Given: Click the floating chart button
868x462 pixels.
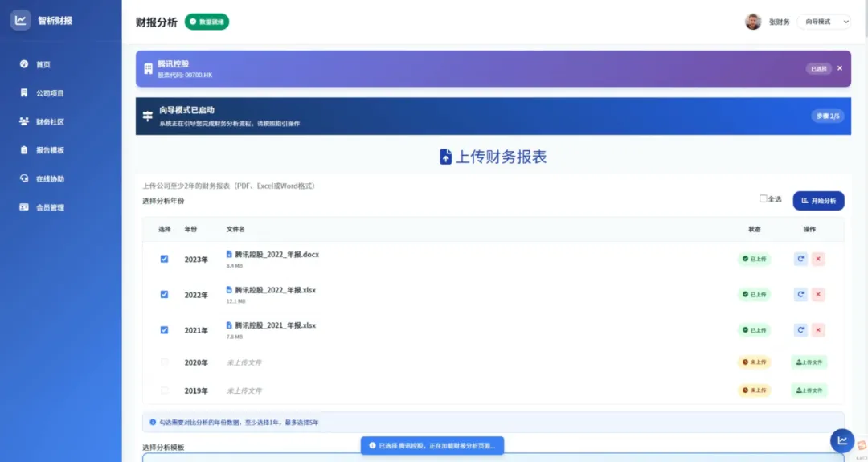Looking at the screenshot, I should coord(842,440).
